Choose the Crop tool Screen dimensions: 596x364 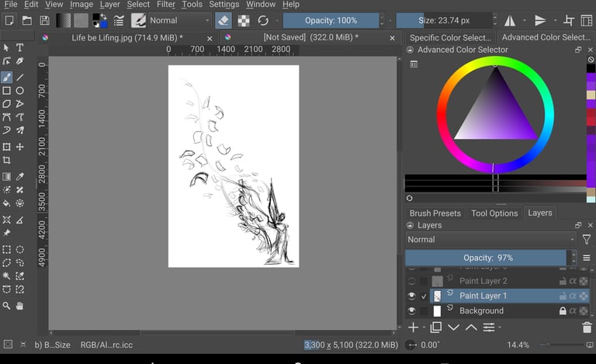(7, 160)
